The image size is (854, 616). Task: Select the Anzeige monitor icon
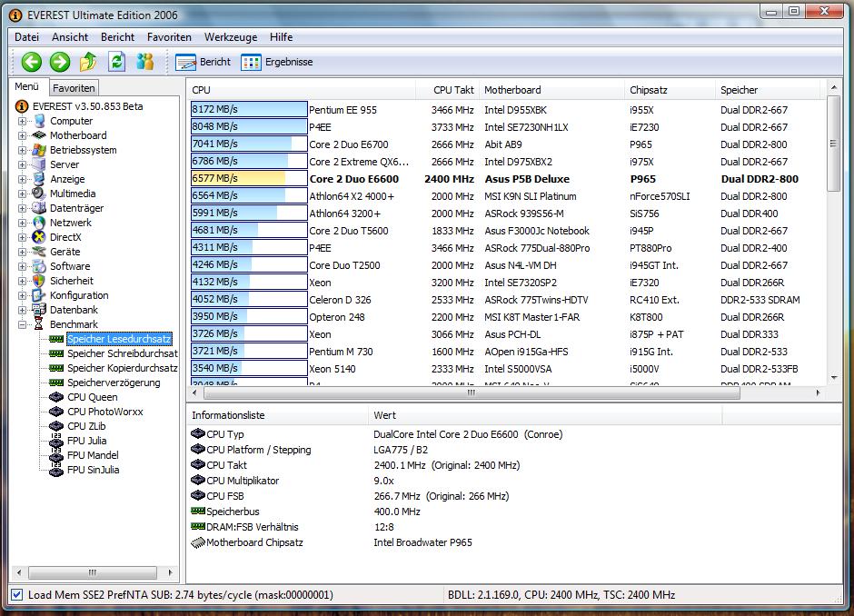coord(39,179)
